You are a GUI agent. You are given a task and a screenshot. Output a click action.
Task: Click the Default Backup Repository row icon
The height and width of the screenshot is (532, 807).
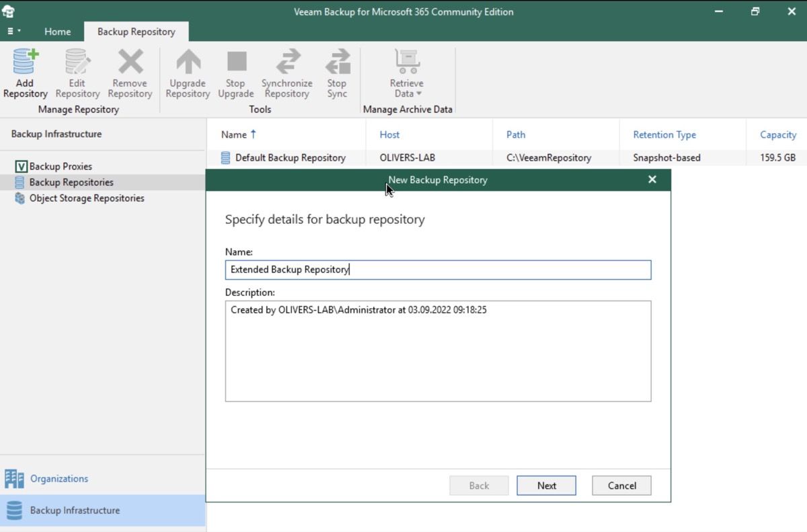pos(226,158)
